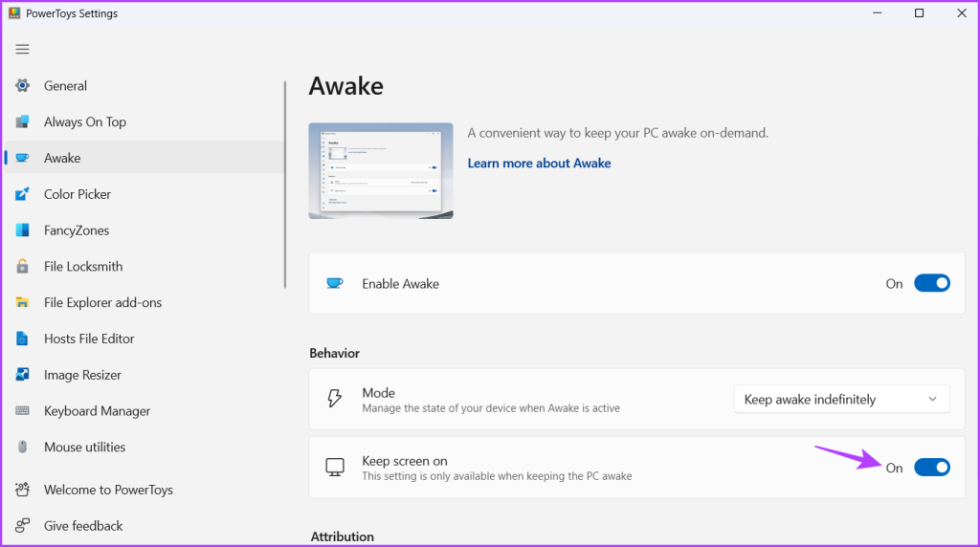Viewport: 980px width, 547px height.
Task: Click the File Locksmith padlock icon
Action: coord(23,267)
